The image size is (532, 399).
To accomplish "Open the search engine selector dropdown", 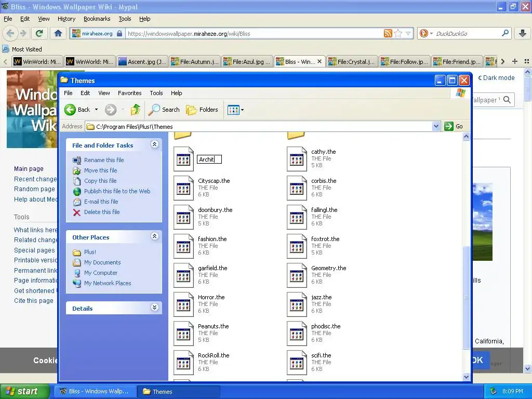I will click(431, 34).
